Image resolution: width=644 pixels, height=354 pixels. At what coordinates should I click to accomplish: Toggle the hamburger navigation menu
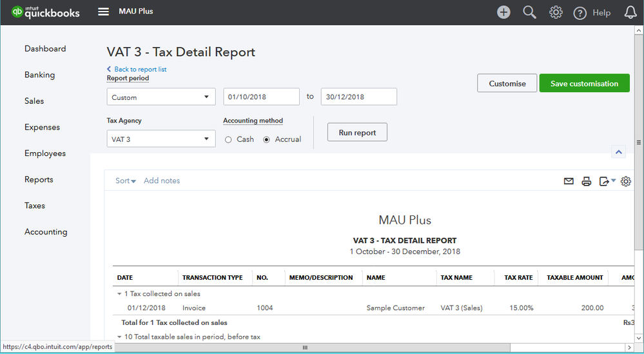pyautogui.click(x=104, y=12)
